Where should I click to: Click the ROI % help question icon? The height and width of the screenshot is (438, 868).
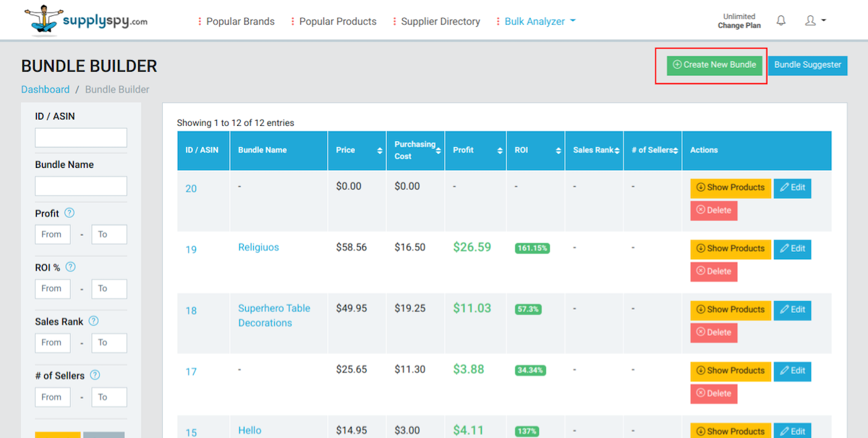(x=70, y=267)
